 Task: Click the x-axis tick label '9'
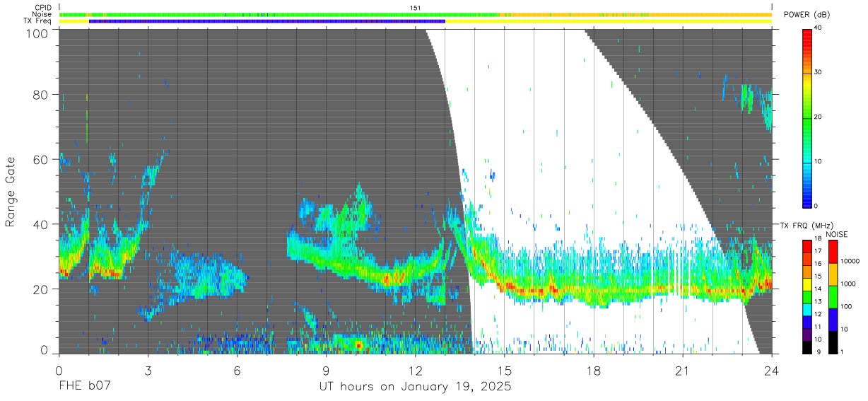(326, 370)
